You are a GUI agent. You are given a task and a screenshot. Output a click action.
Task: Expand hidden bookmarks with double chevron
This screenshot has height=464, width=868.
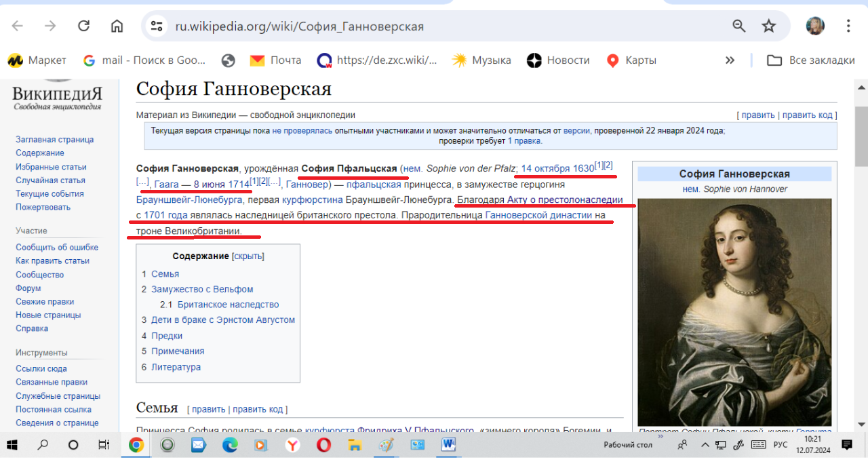pos(730,60)
